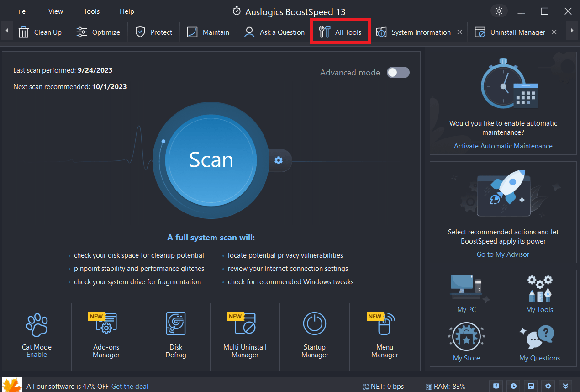Open My PC section
Image resolution: width=580 pixels, height=392 pixels.
(466, 294)
